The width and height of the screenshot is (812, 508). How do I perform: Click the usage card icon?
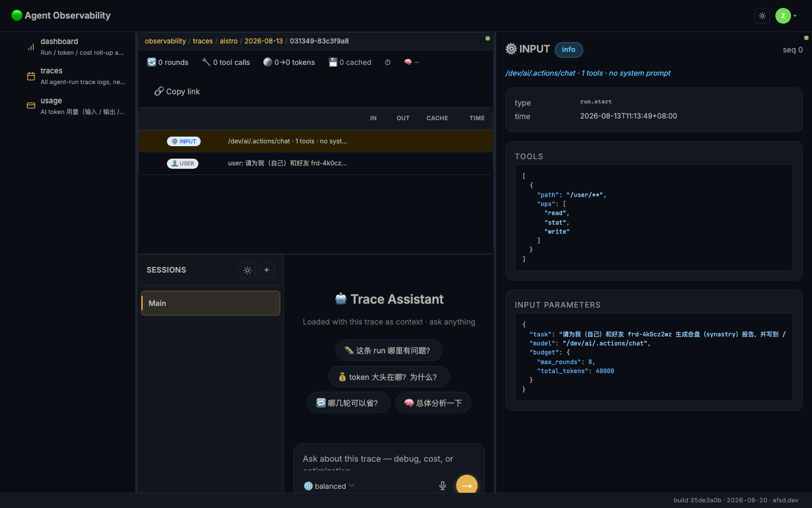tap(31, 106)
